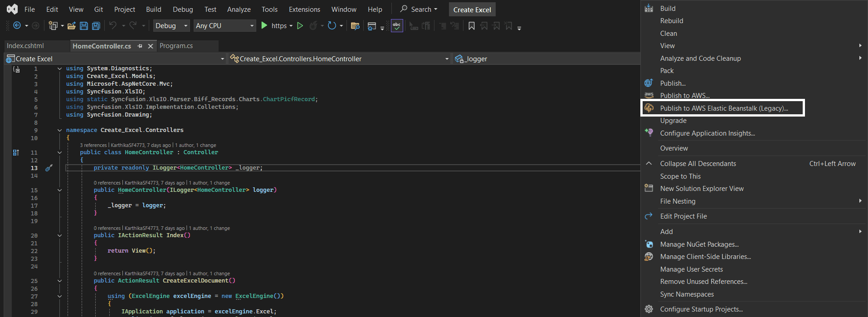Close the HomeController.cs tab

151,46
